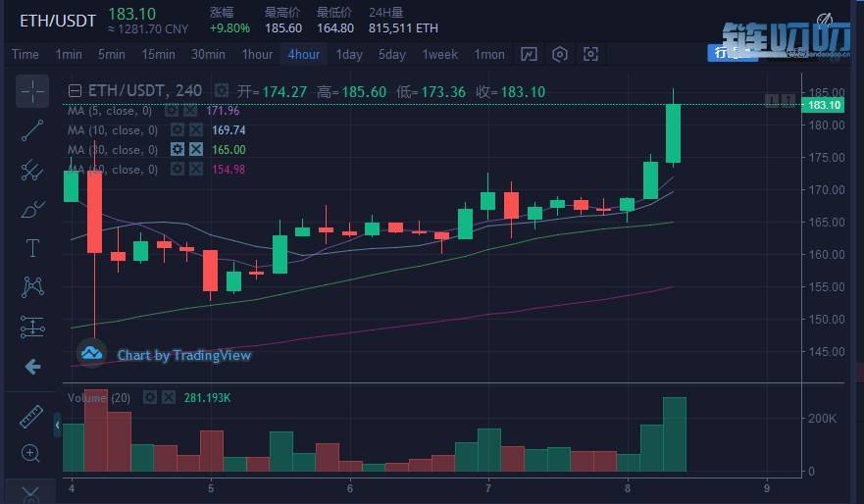Click the 200K volume axis label
Viewport: 864px width, 504px height.
(822, 419)
